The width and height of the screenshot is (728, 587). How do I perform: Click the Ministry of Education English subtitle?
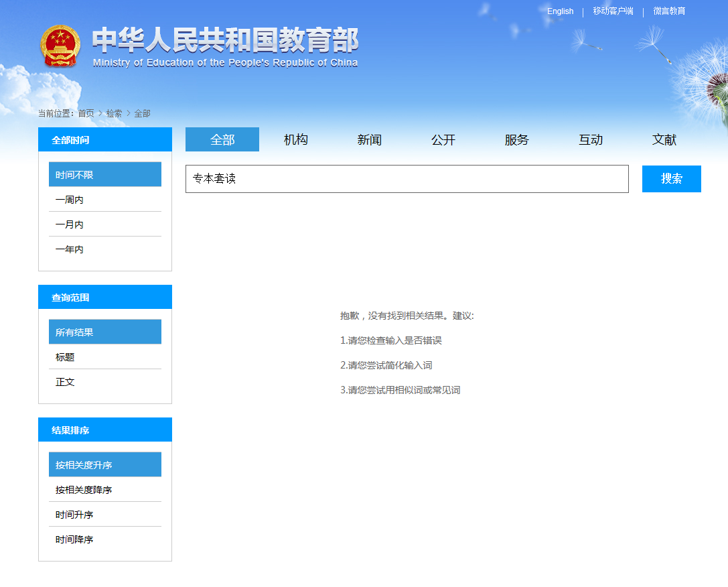click(x=225, y=63)
